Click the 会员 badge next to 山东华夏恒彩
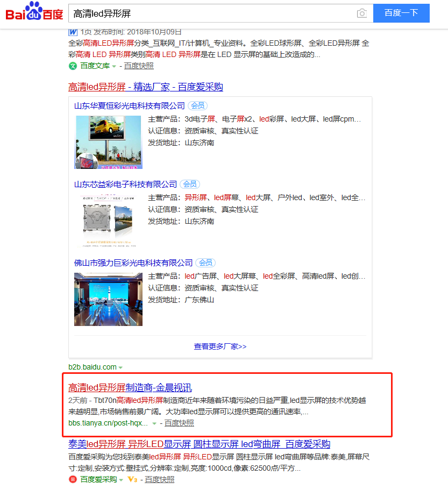The height and width of the screenshot is (489, 448). pos(198,106)
